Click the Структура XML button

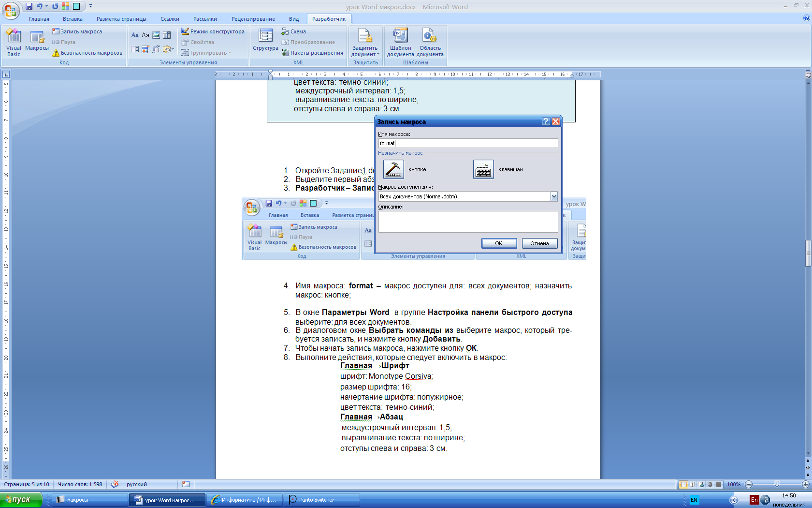point(265,40)
